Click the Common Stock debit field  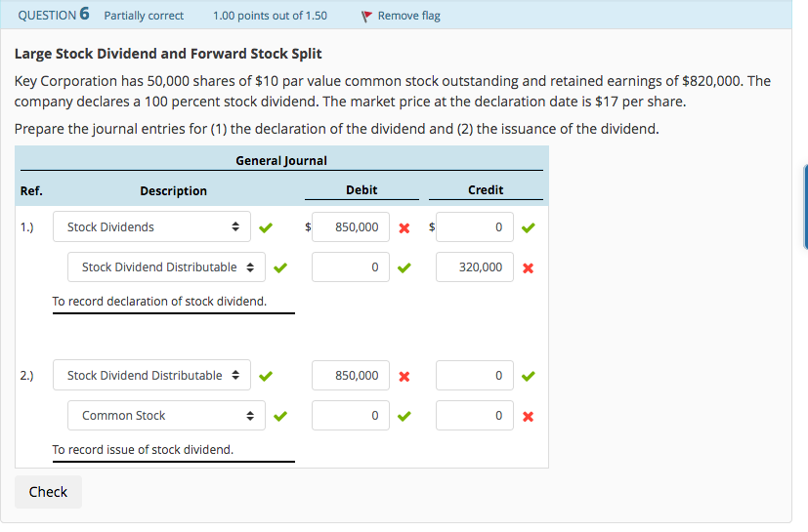pyautogui.click(x=351, y=415)
